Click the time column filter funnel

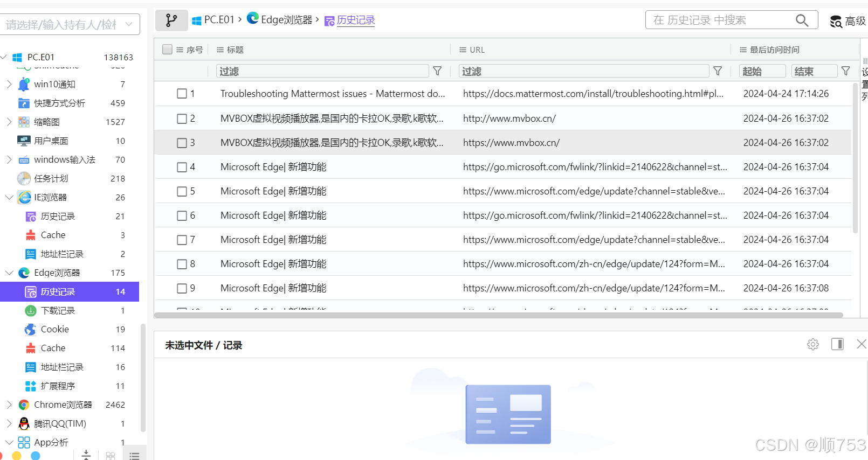[845, 71]
